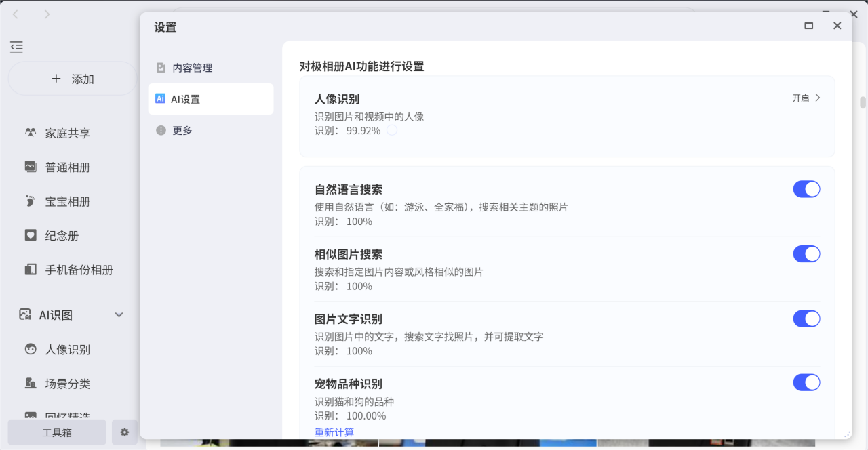The width and height of the screenshot is (868, 450).
Task: Open the 工具箱 toolbox button
Action: (57, 432)
